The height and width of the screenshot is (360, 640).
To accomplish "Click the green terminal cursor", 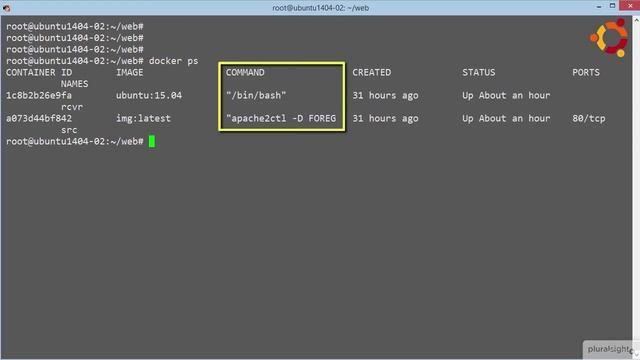I will 152,141.
